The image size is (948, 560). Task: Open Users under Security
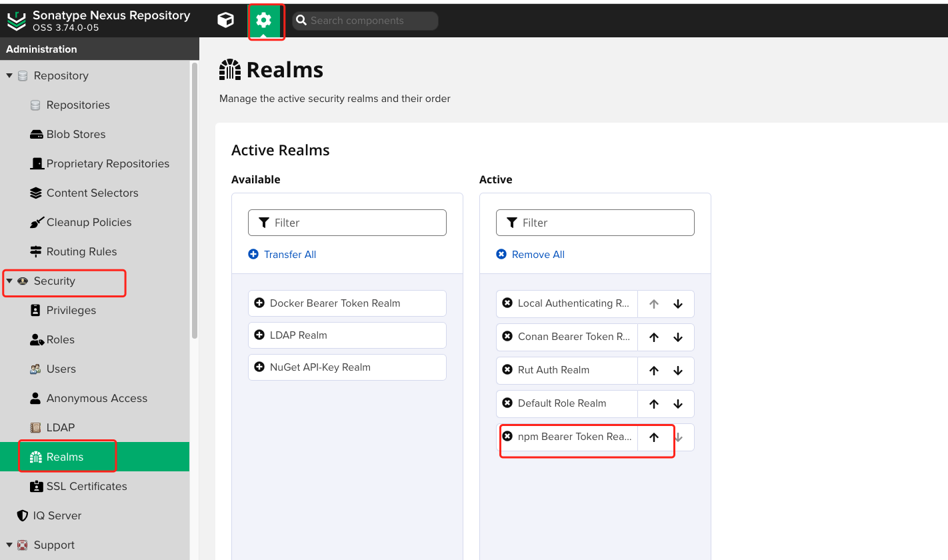(x=61, y=369)
